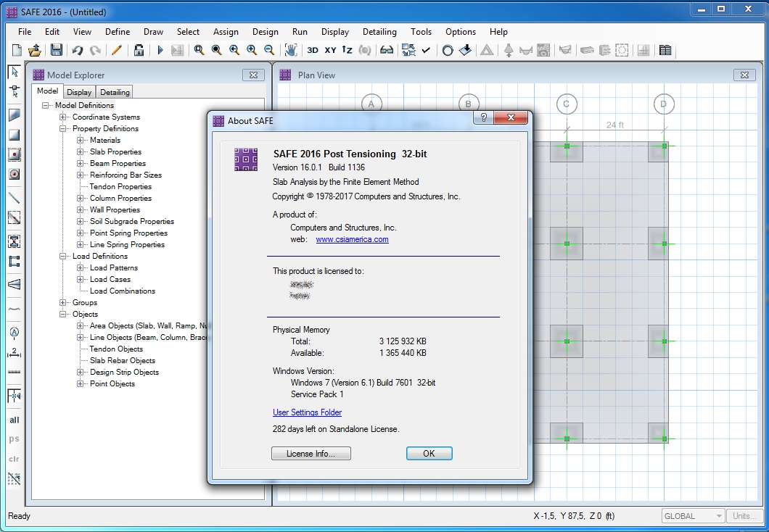This screenshot has width=769, height=532.
Task: Click 'ps' previous selection in left toolbar
Action: click(15, 439)
